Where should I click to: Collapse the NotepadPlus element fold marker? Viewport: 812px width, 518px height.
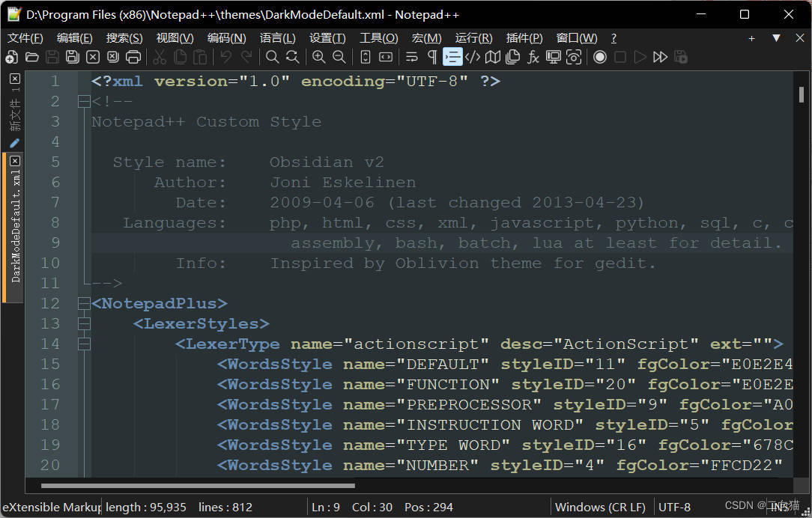coord(83,303)
